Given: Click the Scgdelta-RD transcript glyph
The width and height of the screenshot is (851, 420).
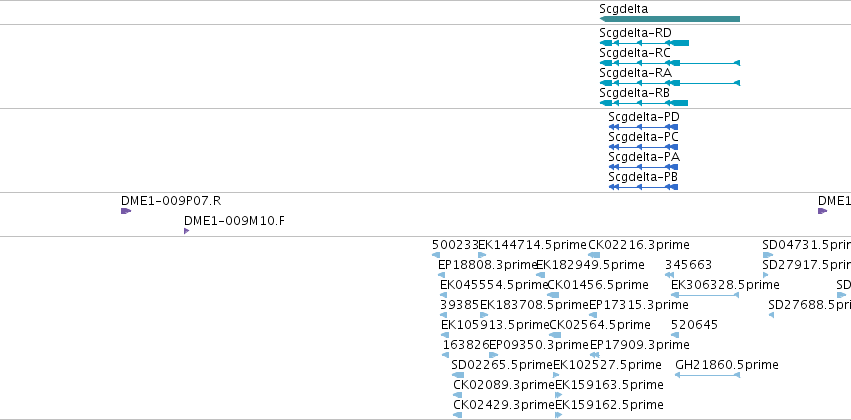Looking at the screenshot, I should pyautogui.click(x=644, y=43).
